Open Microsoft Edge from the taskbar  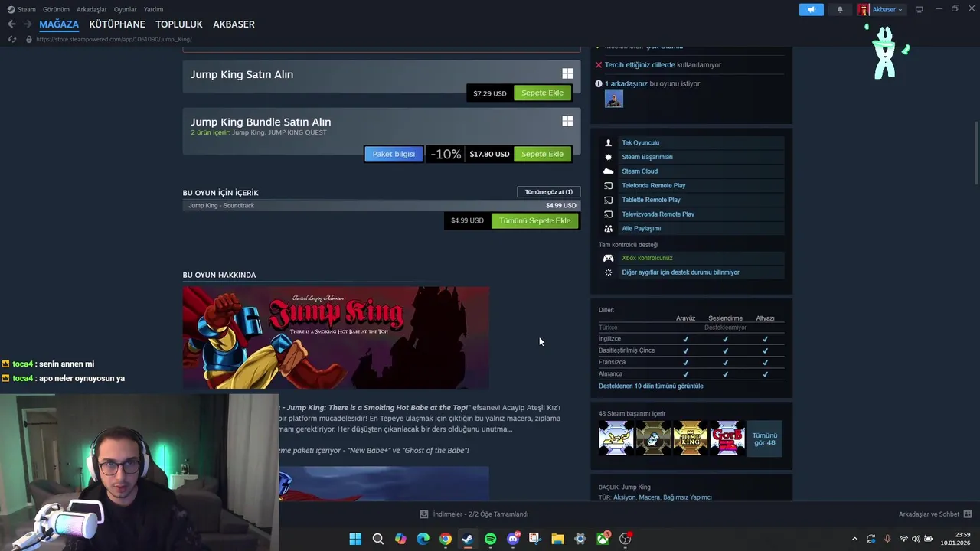coord(423,539)
